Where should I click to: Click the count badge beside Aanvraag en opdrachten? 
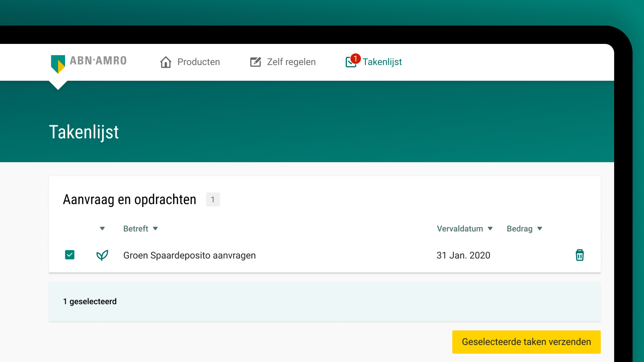(x=213, y=199)
